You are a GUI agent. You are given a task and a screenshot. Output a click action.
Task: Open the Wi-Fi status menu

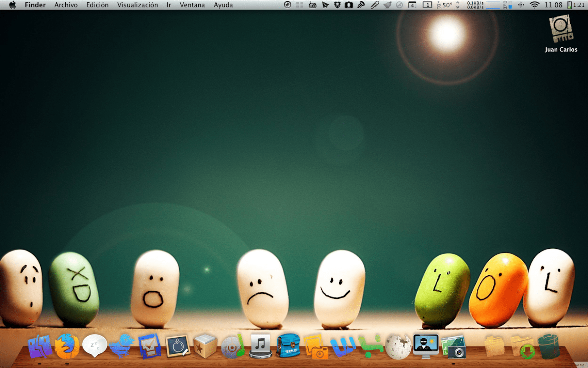[x=535, y=5]
